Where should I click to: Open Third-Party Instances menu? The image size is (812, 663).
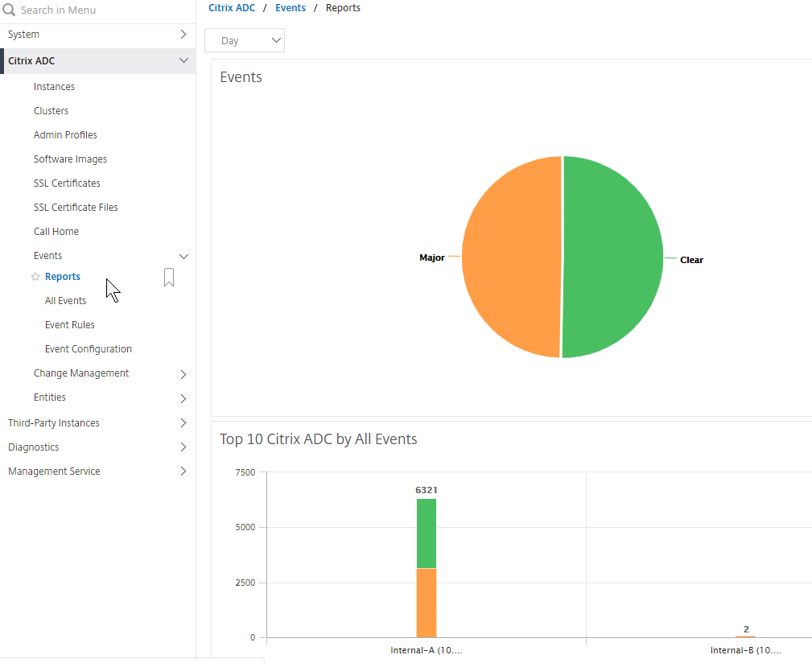[x=54, y=423]
